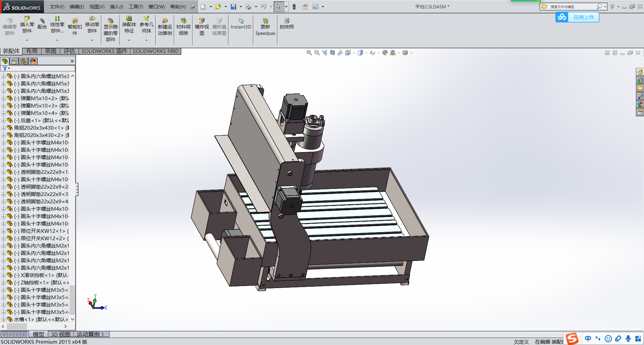This screenshot has height=345, width=644.
Task: Switch to 运动算例 1 bottom tab
Action: (91, 334)
